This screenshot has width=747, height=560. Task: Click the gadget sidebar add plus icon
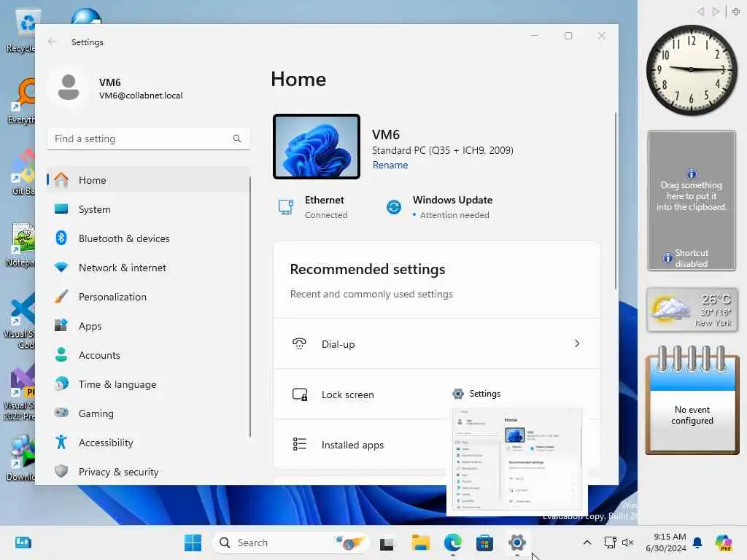pyautogui.click(x=735, y=12)
